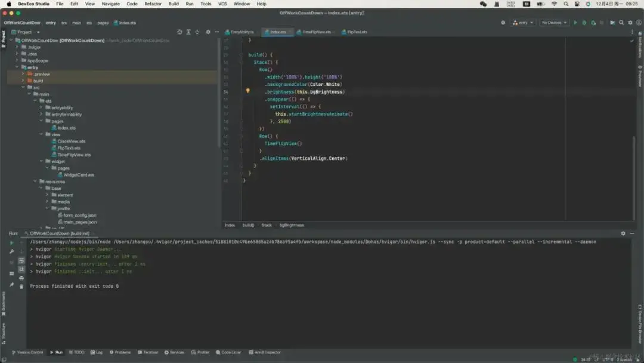Open the No Devices dropdown
The height and width of the screenshot is (363, 644).
pyautogui.click(x=554, y=23)
